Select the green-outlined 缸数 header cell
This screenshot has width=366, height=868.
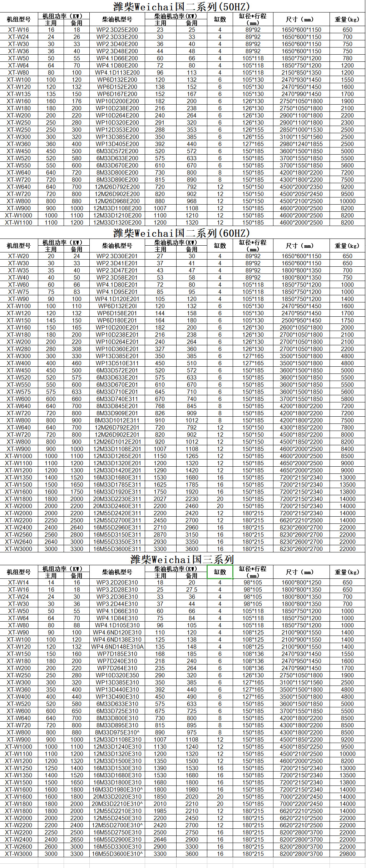click(x=220, y=572)
